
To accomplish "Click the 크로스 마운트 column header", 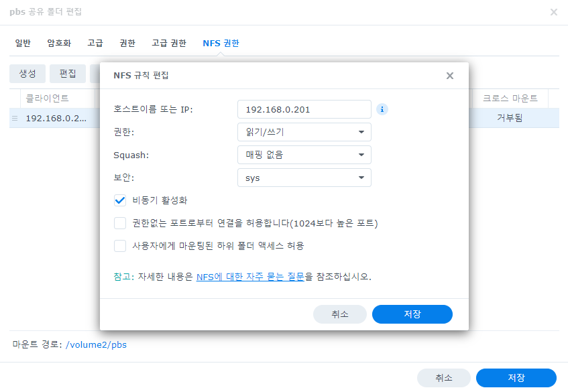I will coord(510,99).
